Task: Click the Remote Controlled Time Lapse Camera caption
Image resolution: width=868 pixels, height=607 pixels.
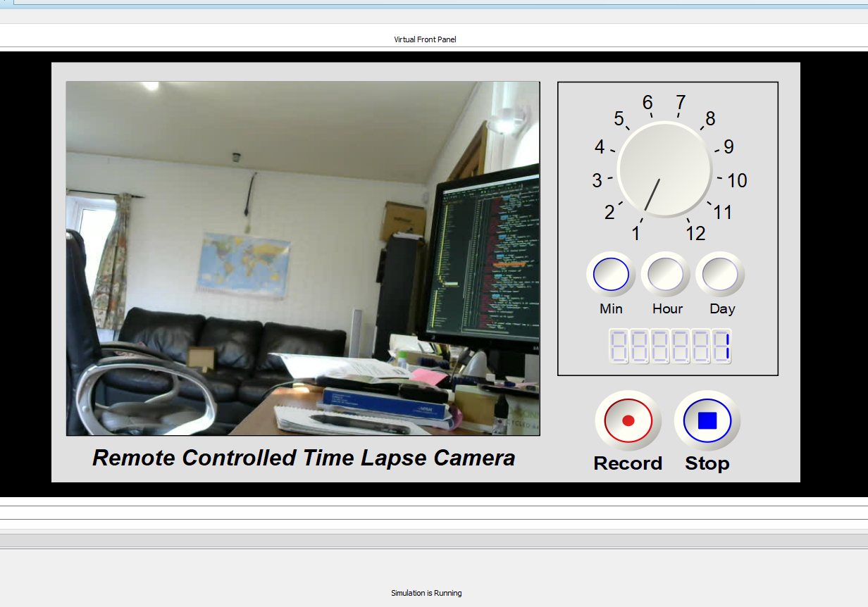Action: coord(303,458)
